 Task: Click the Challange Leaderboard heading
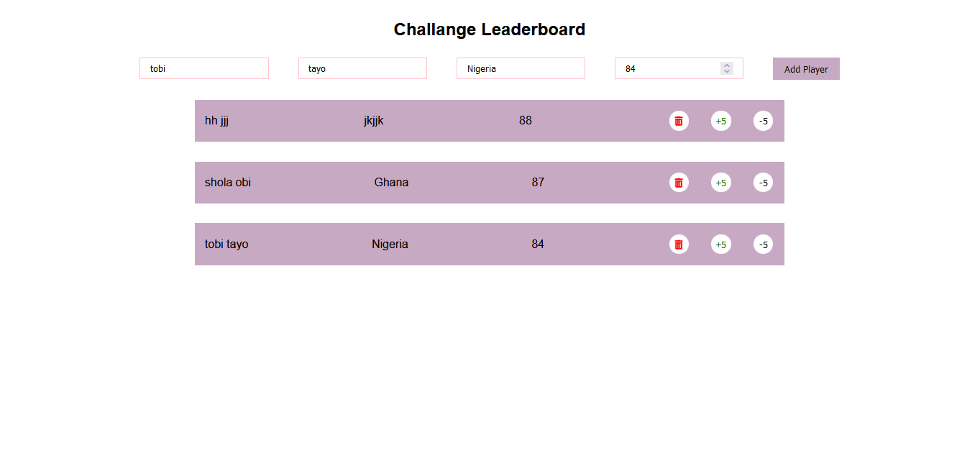pos(490,29)
